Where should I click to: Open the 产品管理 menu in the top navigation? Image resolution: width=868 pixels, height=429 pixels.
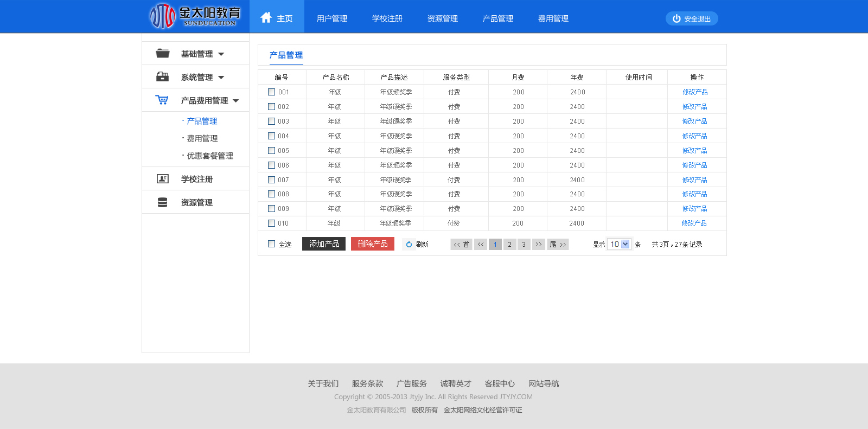coord(498,18)
